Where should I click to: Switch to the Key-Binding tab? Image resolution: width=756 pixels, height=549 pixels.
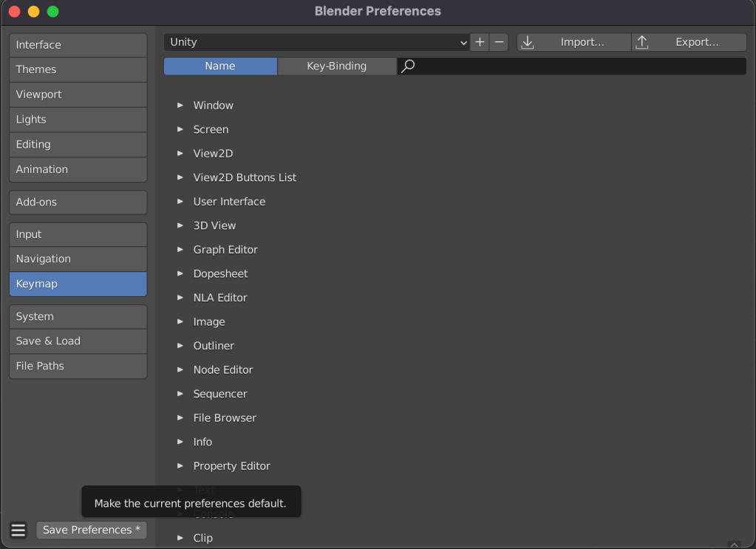point(336,66)
